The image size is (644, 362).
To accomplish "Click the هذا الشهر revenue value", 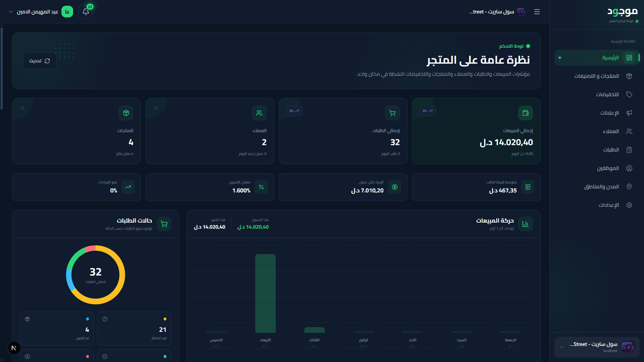I will pyautogui.click(x=210, y=227).
